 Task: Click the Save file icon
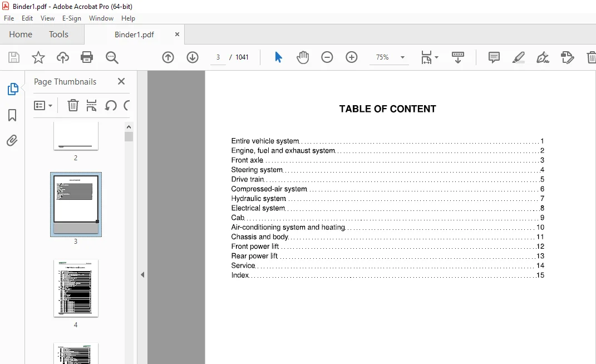pos(14,57)
